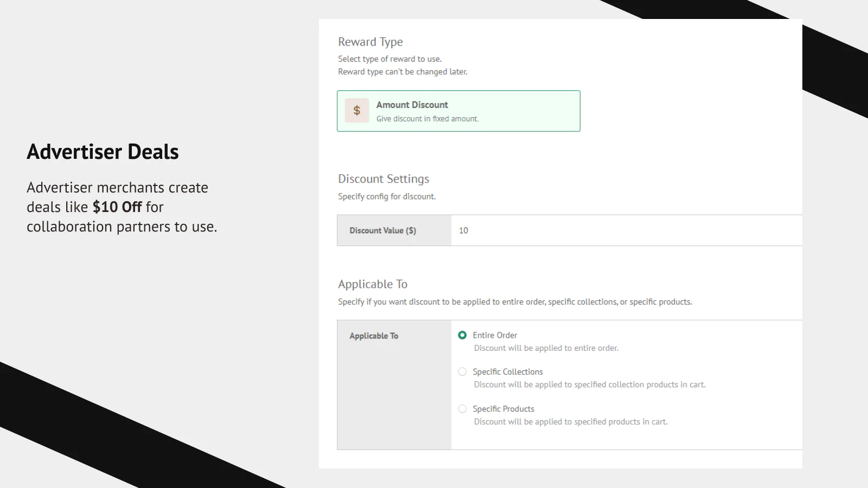Click 'Discount will be applied to entire order' text
Screen dimensions: 868x488
point(546,348)
